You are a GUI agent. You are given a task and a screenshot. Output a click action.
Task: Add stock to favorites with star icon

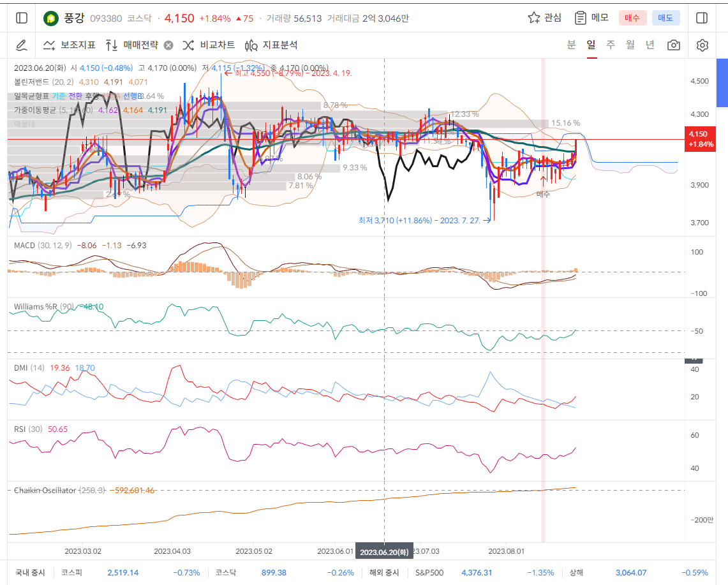coord(534,18)
